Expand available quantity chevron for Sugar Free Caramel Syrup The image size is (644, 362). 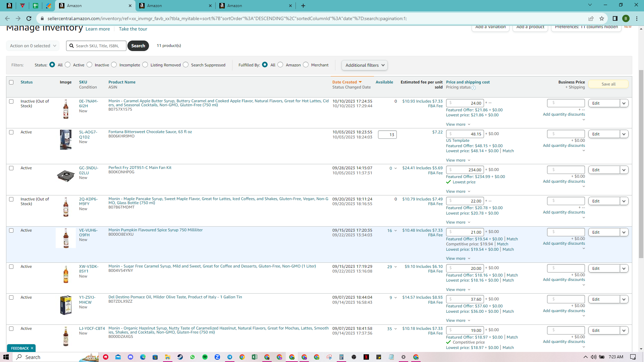(395, 267)
